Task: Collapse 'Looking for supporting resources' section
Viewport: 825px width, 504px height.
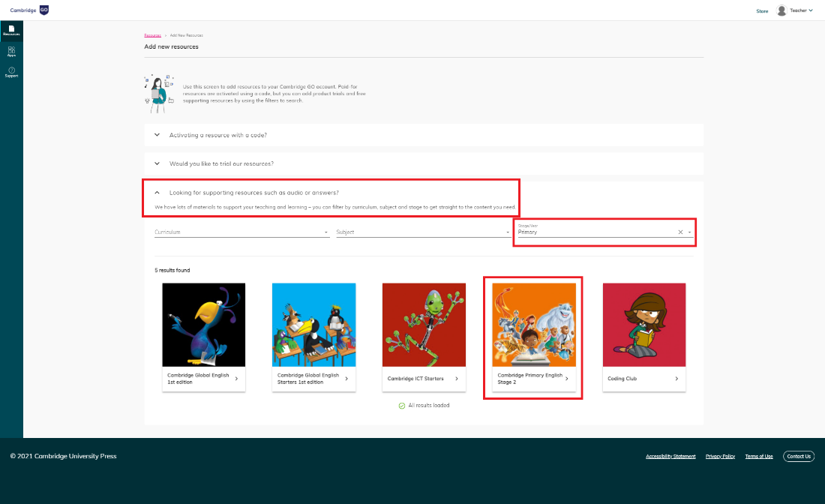Action: click(x=157, y=193)
